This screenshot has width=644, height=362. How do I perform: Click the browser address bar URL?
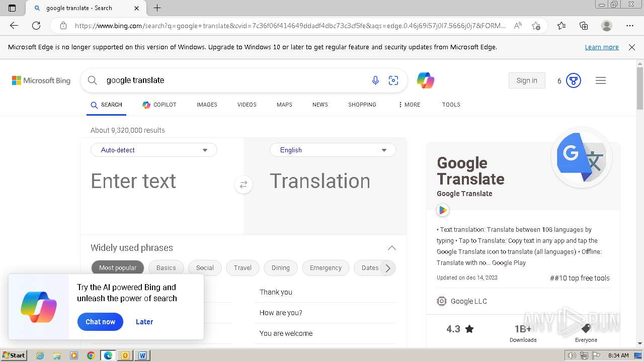290,26
